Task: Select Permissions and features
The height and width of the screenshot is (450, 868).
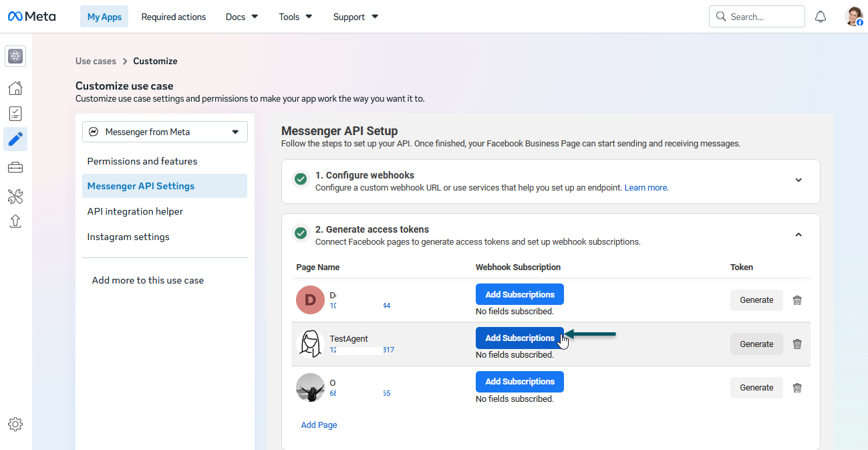Action: [x=142, y=161]
